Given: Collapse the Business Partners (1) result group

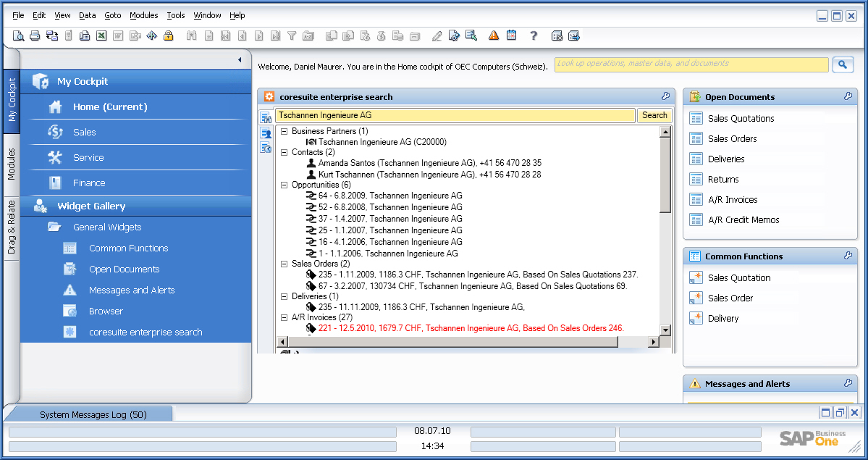Looking at the screenshot, I should [284, 131].
